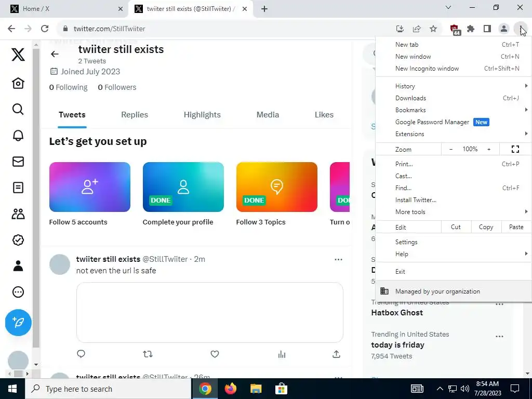This screenshot has height=399, width=532.
Task: Open Verified badge icon in sidebar
Action: click(18, 240)
